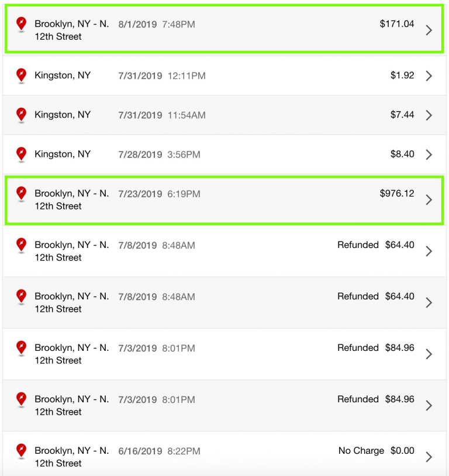Viewport: 449px width, 476px height.
Task: Click the pin icon for the $976.12 Brooklyn charge
Action: pos(21,194)
